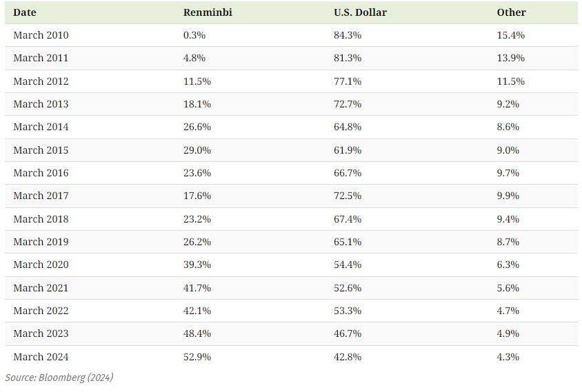Select the 41.7% Renminbi value
Image resolution: width=582 pixels, height=392 pixels.
click(197, 288)
